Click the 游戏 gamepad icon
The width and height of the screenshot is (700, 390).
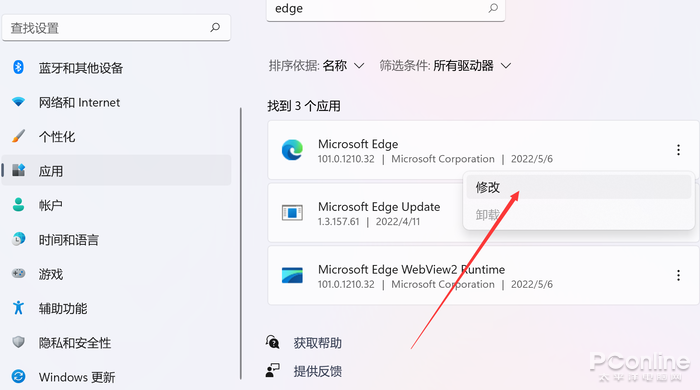click(x=18, y=273)
